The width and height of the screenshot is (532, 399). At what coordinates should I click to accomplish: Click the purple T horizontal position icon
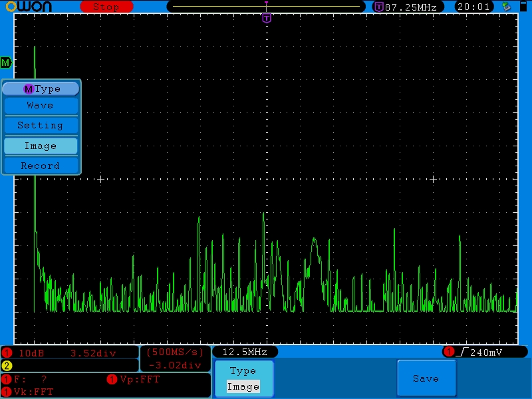tap(378, 7)
